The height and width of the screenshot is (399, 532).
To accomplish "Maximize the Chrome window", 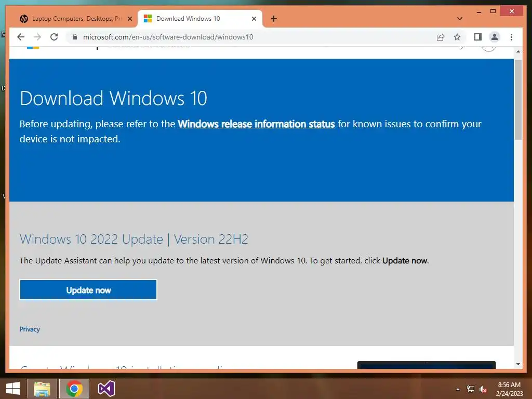I will (493, 11).
